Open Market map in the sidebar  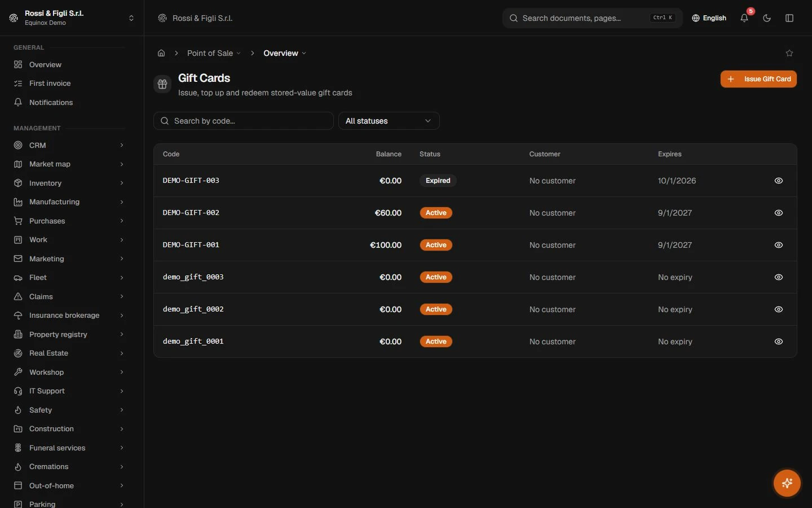click(69, 164)
